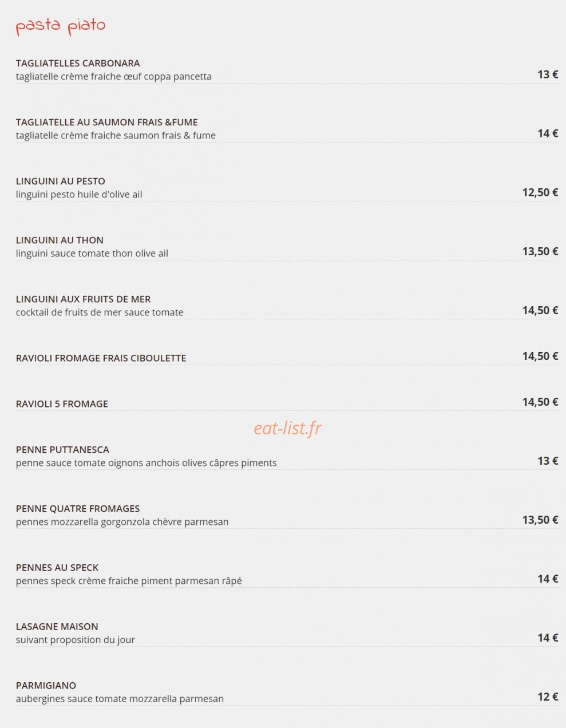Viewport: 566px width, 728px height.
Task: Select the Tagliatelles Carbonara dish title
Action: click(x=78, y=63)
